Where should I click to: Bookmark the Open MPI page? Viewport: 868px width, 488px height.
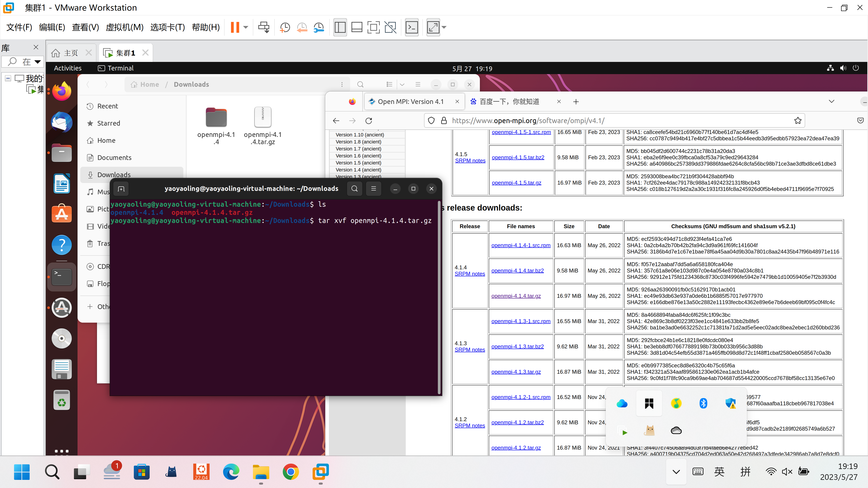tap(797, 121)
